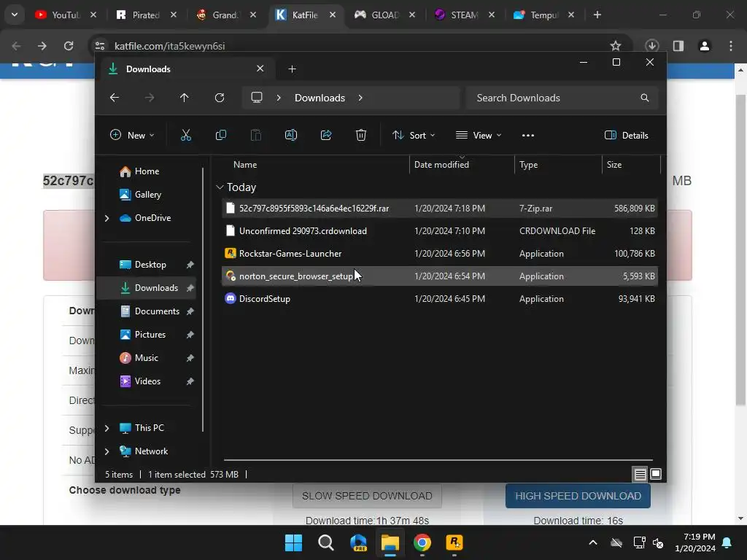747x560 pixels.
Task: Click Chrome address bar URL katfile.com
Action: tap(169, 46)
